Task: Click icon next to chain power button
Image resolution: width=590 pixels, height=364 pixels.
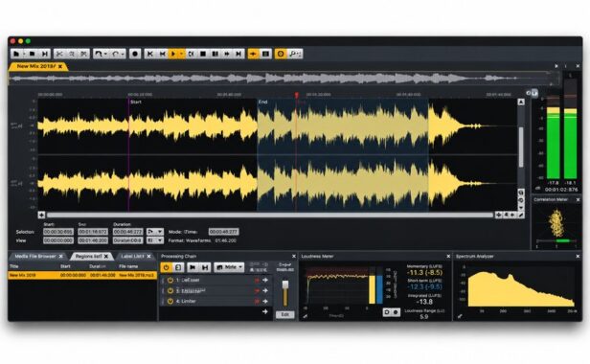Action: [179, 267]
